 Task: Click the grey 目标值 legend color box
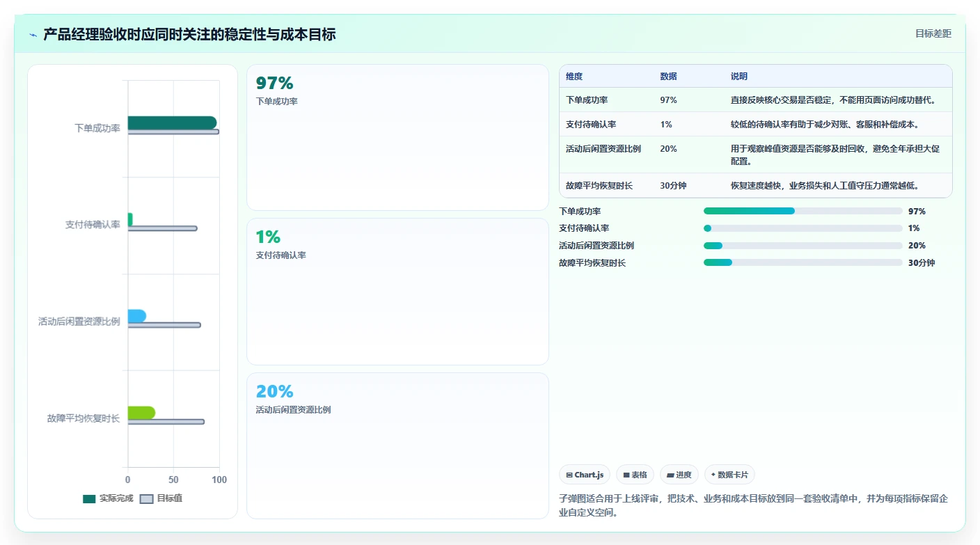pos(146,498)
